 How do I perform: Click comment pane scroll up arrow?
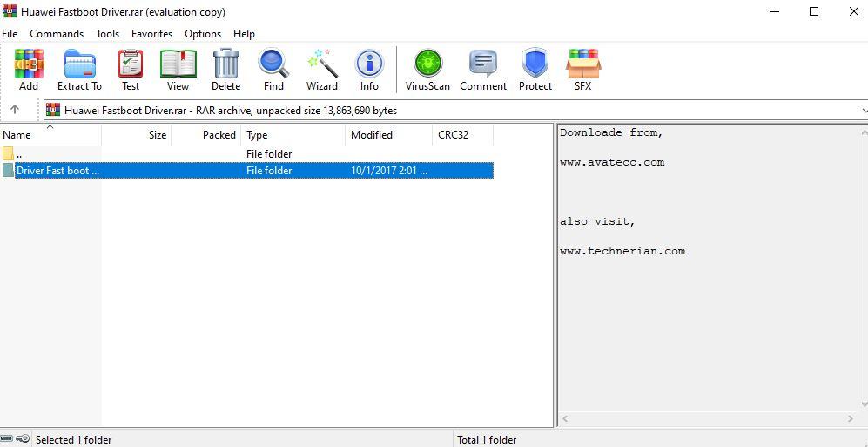864,133
